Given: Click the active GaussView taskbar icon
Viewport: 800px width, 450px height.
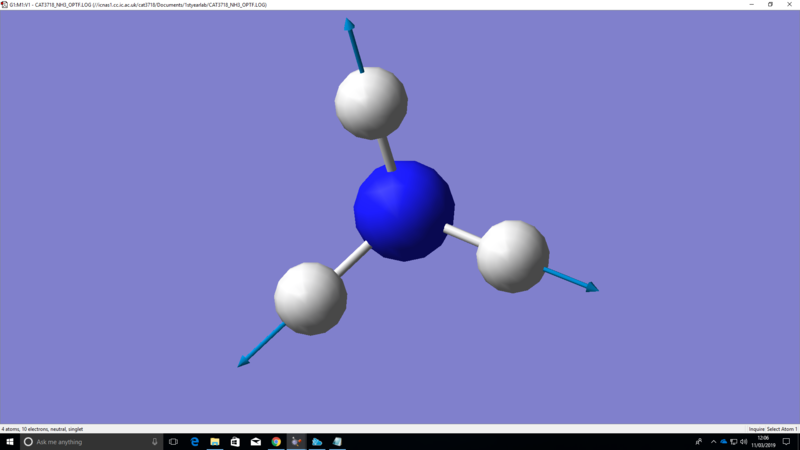Looking at the screenshot, I should pyautogui.click(x=296, y=442).
